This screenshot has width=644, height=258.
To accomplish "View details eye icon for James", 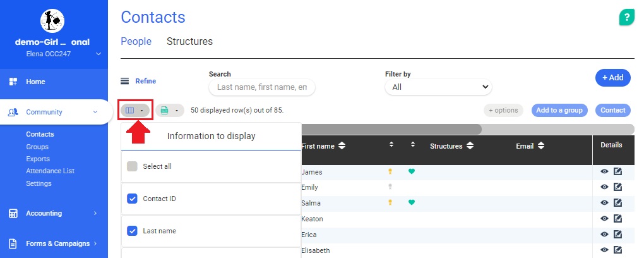I will point(604,171).
